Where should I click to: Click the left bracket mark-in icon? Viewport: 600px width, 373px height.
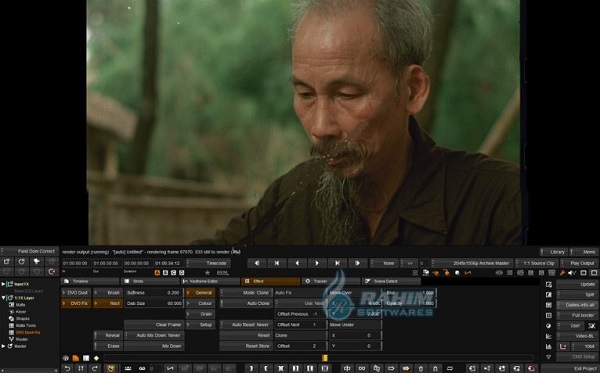pyautogui.click(x=266, y=368)
